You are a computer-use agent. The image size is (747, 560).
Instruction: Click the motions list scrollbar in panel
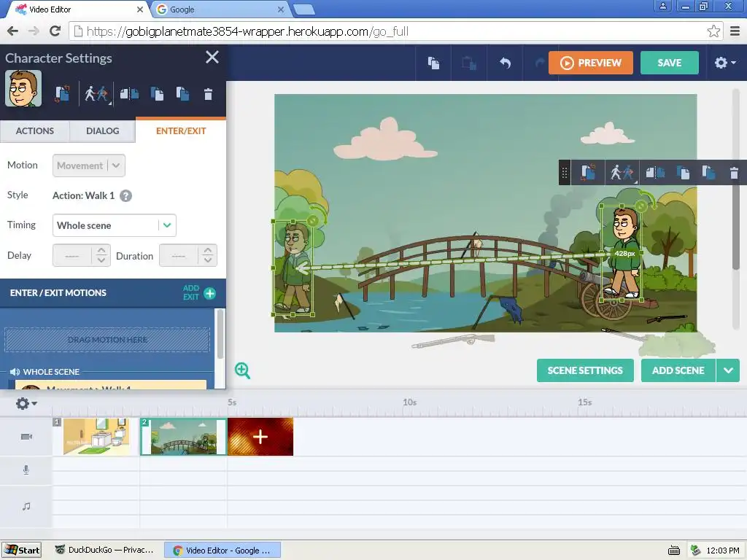tap(220, 334)
